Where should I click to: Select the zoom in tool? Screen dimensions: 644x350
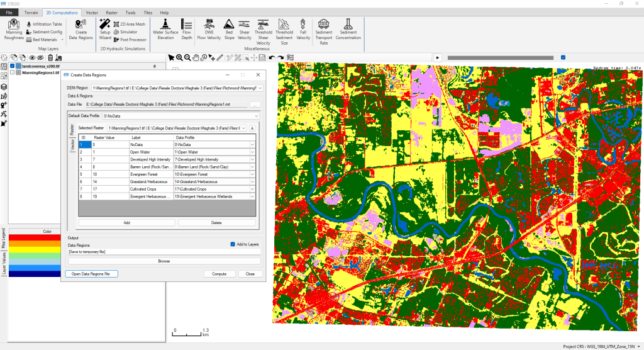[179, 58]
